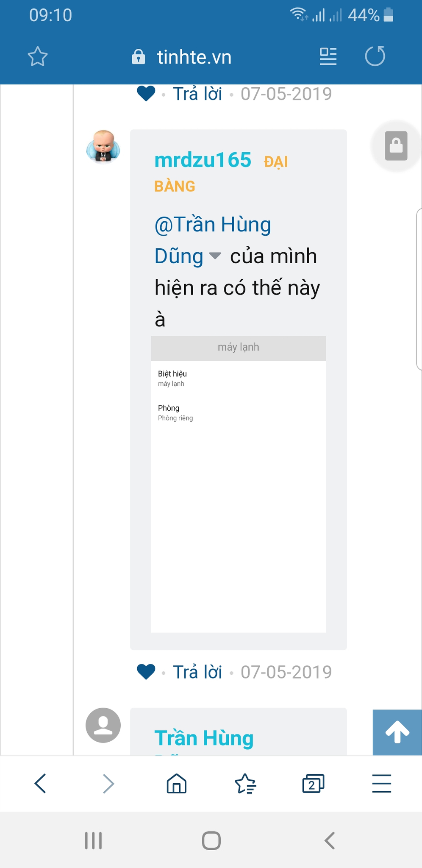Open the browser hamburger menu
Screen dimensions: 422x868
tap(382, 783)
